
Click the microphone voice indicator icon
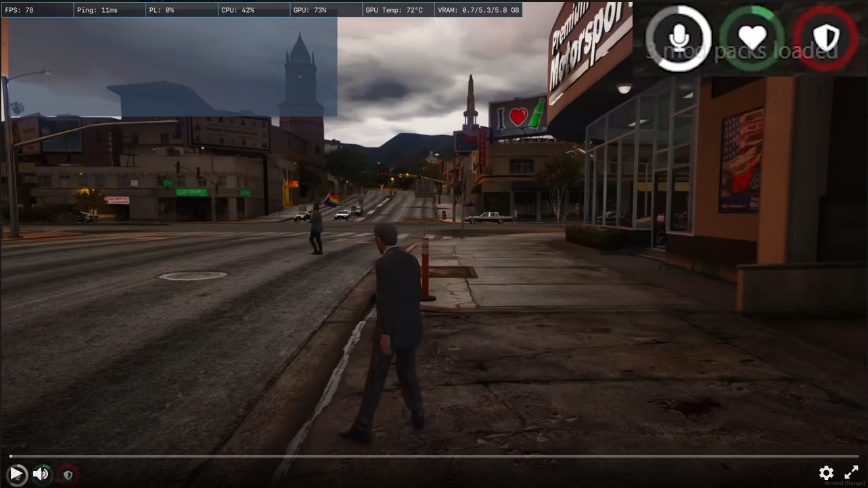click(678, 38)
